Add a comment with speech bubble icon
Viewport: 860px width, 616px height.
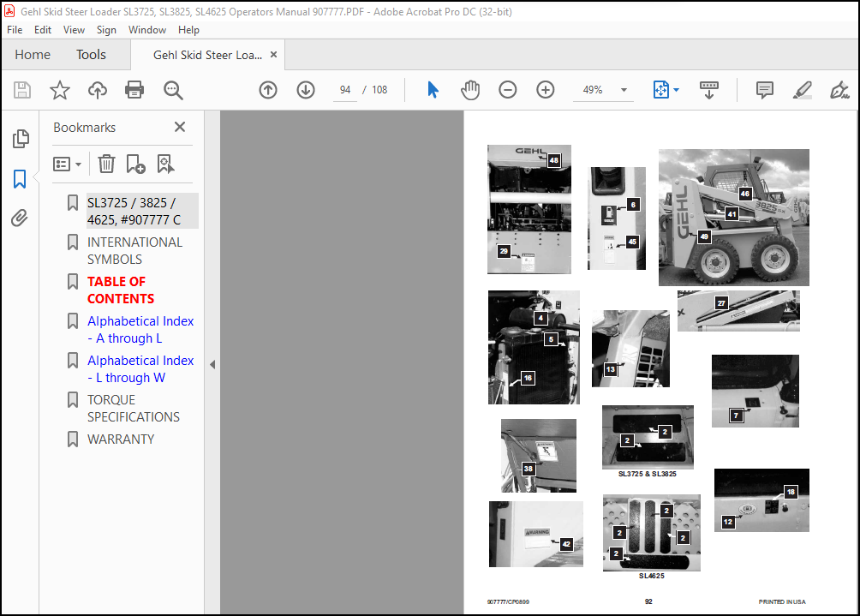[x=765, y=90]
